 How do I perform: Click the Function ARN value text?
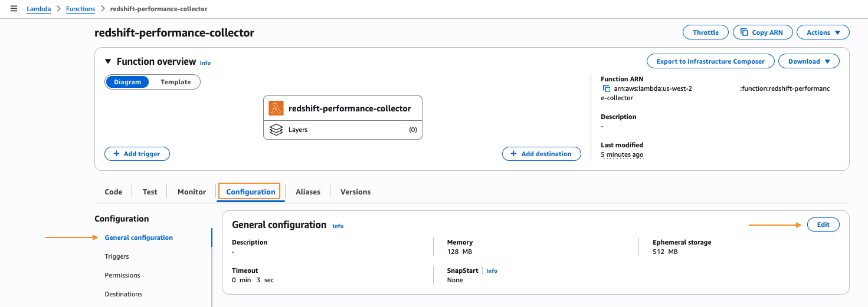pyautogui.click(x=715, y=93)
